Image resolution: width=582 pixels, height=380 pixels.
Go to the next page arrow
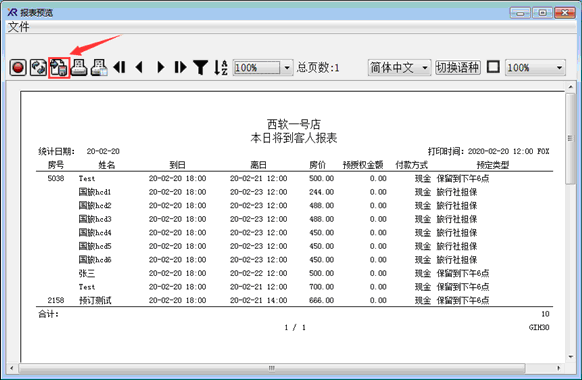tap(160, 68)
